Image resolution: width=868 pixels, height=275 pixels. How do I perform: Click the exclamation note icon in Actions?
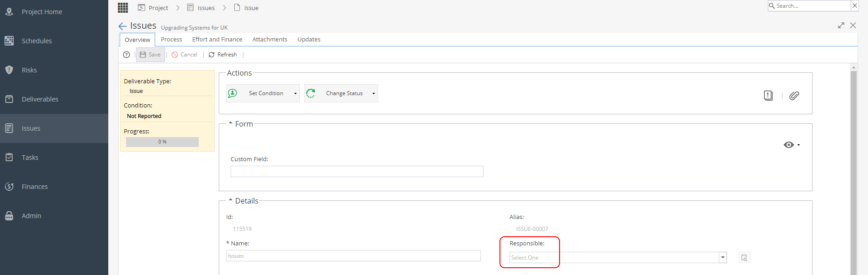point(768,96)
